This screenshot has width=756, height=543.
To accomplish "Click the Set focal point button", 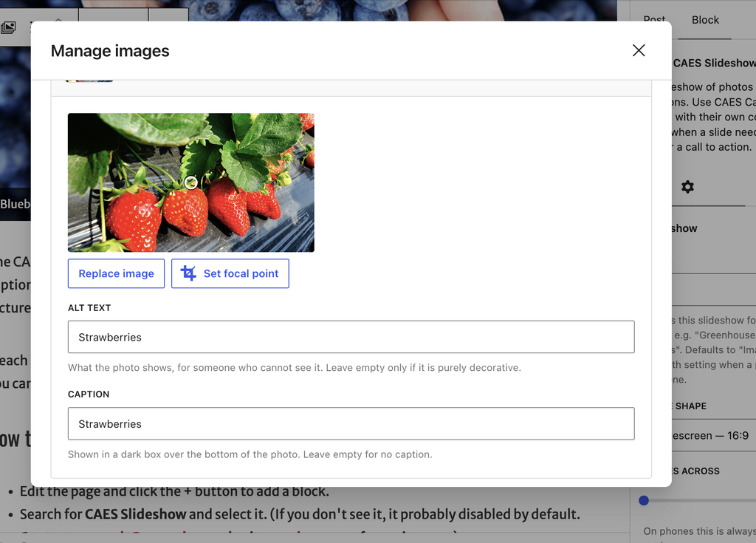I will (230, 273).
